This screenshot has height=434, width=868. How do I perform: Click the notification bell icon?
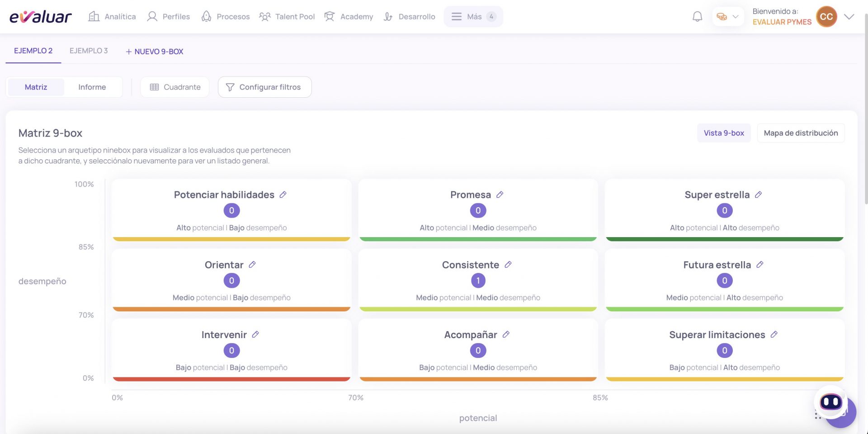[x=697, y=17]
